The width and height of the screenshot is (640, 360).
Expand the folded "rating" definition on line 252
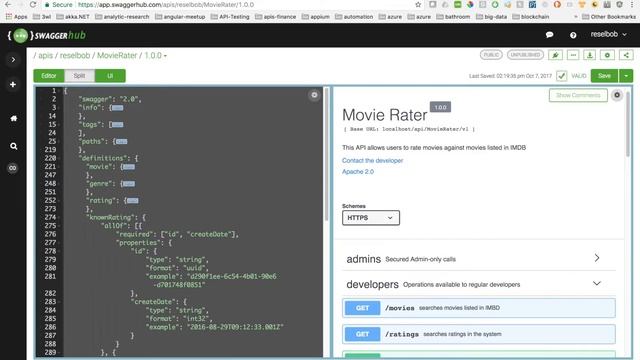[x=133, y=201]
